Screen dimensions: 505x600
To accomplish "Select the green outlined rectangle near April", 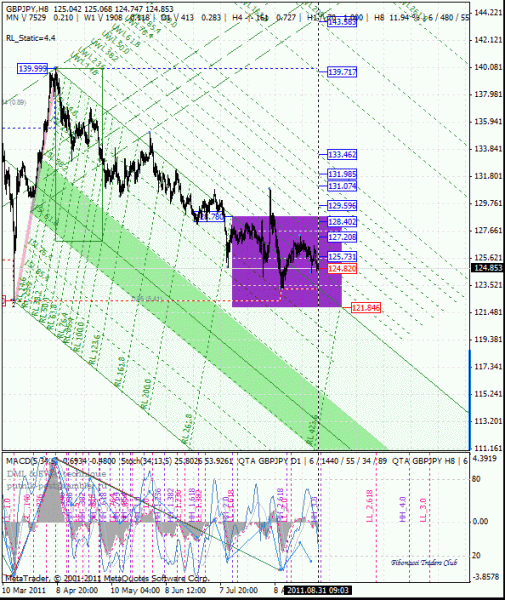I will coord(79,155).
